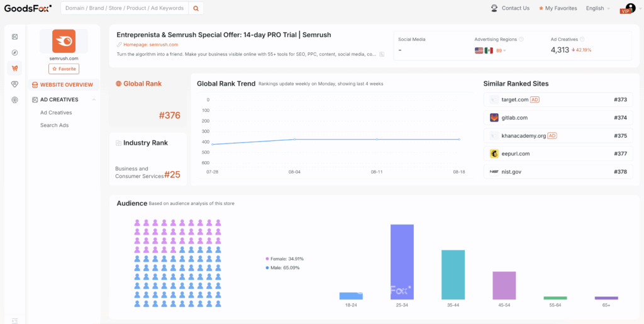Open the ad creatives rail icon

point(15,37)
